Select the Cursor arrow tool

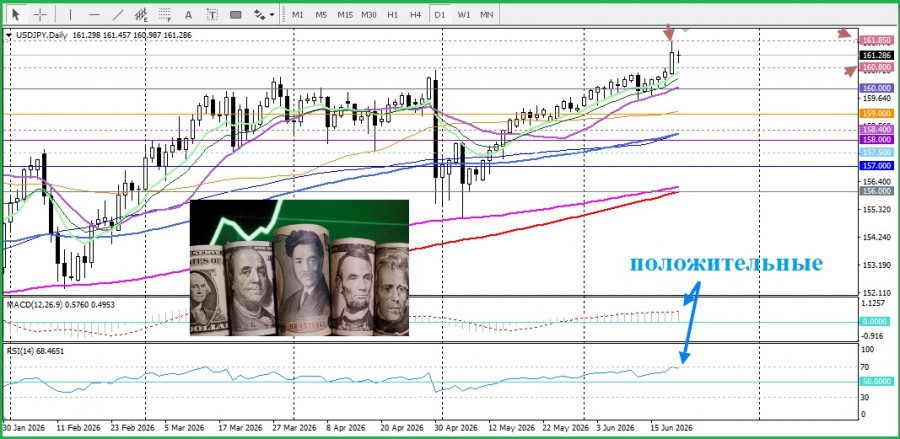16,14
